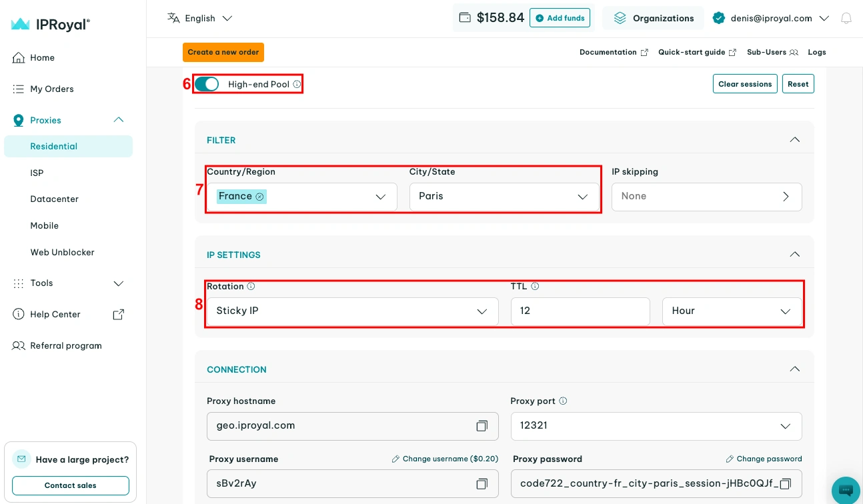The height and width of the screenshot is (504, 863).
Task: Open the Country/Region dropdown
Action: coord(302,197)
